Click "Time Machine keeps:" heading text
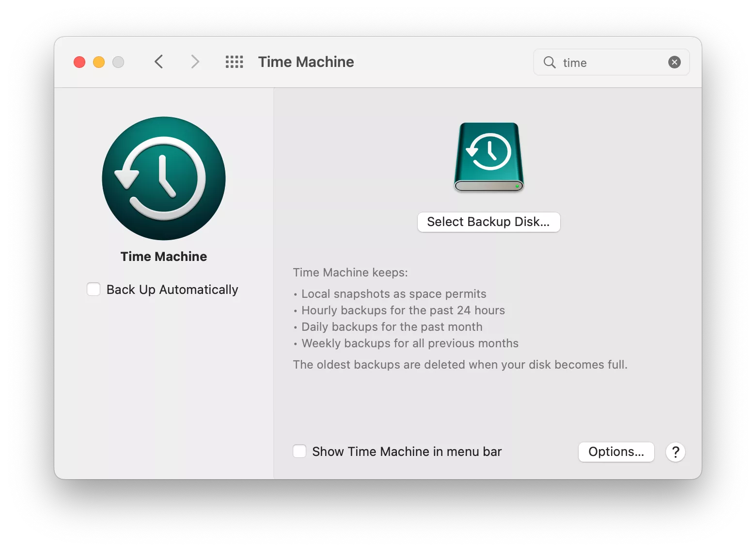756x551 pixels. pos(350,272)
